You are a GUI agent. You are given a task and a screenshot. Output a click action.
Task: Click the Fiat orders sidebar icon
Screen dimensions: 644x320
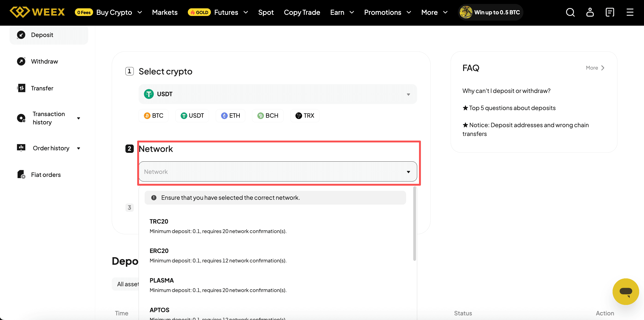[x=21, y=174]
